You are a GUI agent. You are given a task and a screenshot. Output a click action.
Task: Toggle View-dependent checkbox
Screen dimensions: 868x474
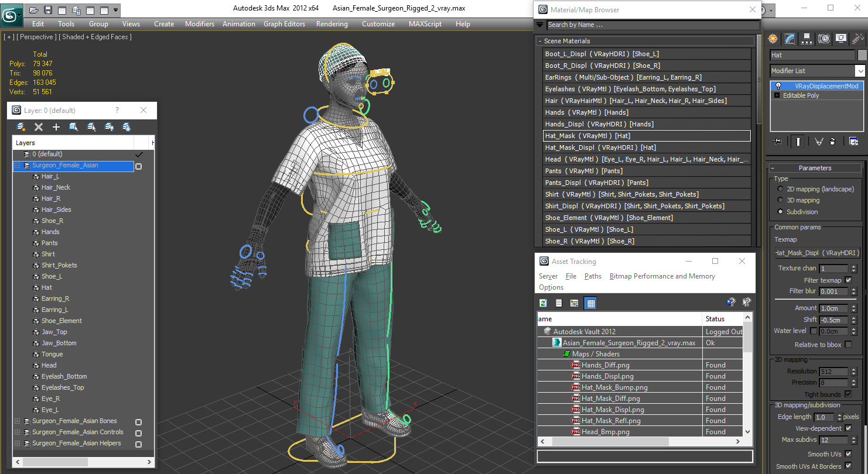pyautogui.click(x=848, y=428)
